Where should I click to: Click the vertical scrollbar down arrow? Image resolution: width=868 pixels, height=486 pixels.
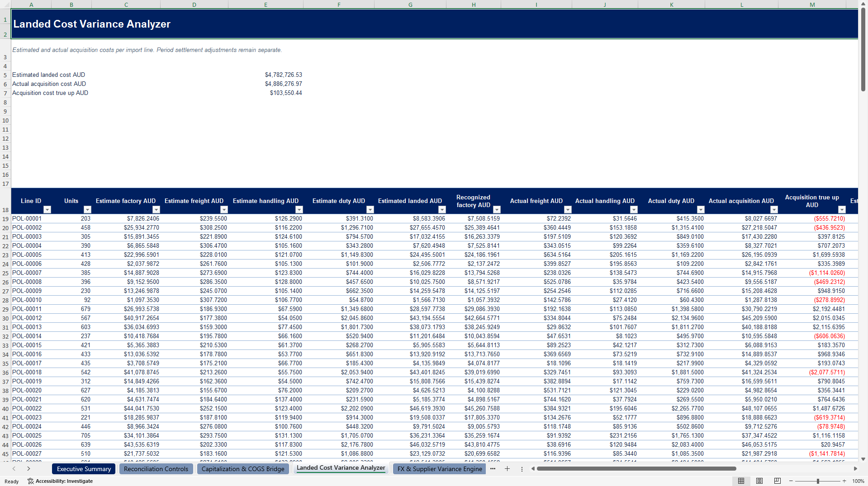click(863, 459)
